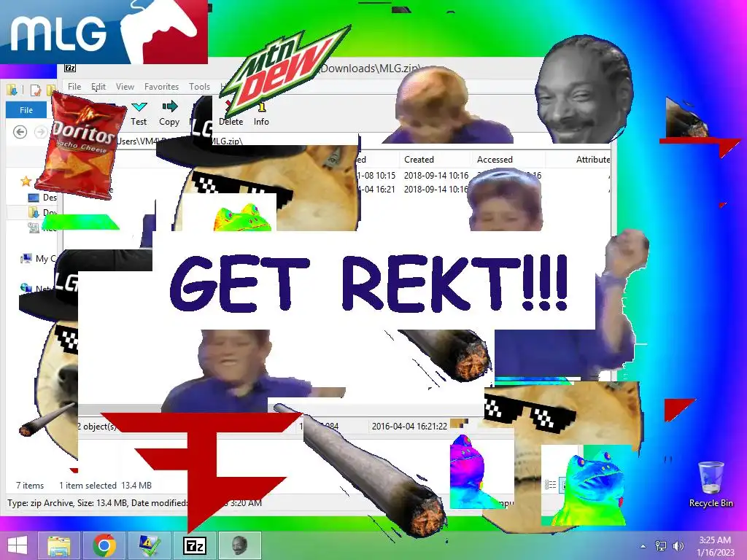Open the blue File tab in Explorer
The image size is (747, 560).
tap(26, 110)
